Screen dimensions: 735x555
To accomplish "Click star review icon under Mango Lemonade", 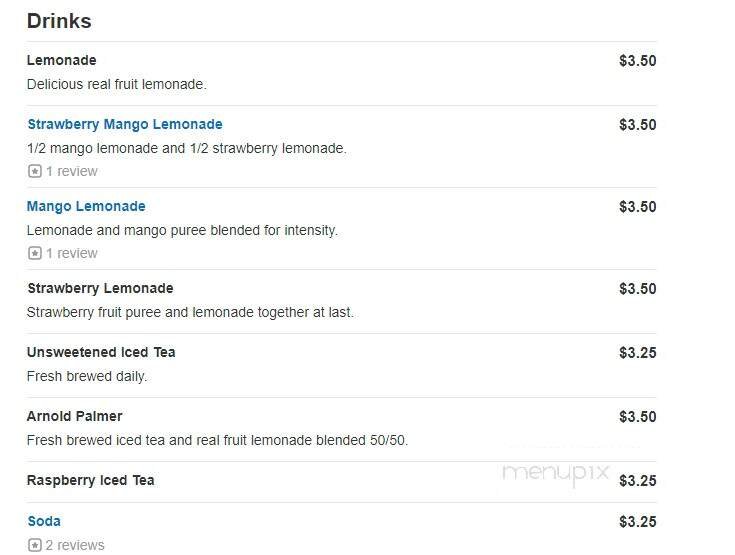I will (x=34, y=254).
